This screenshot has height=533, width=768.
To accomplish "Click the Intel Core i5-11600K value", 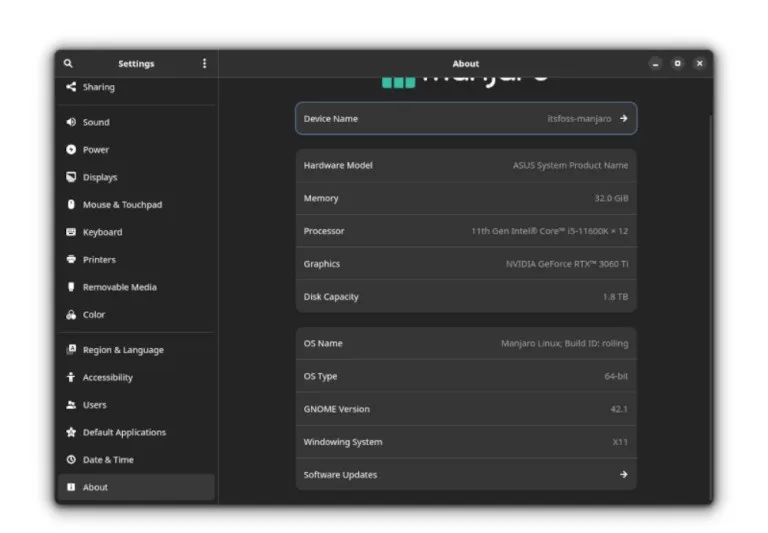I will click(549, 231).
